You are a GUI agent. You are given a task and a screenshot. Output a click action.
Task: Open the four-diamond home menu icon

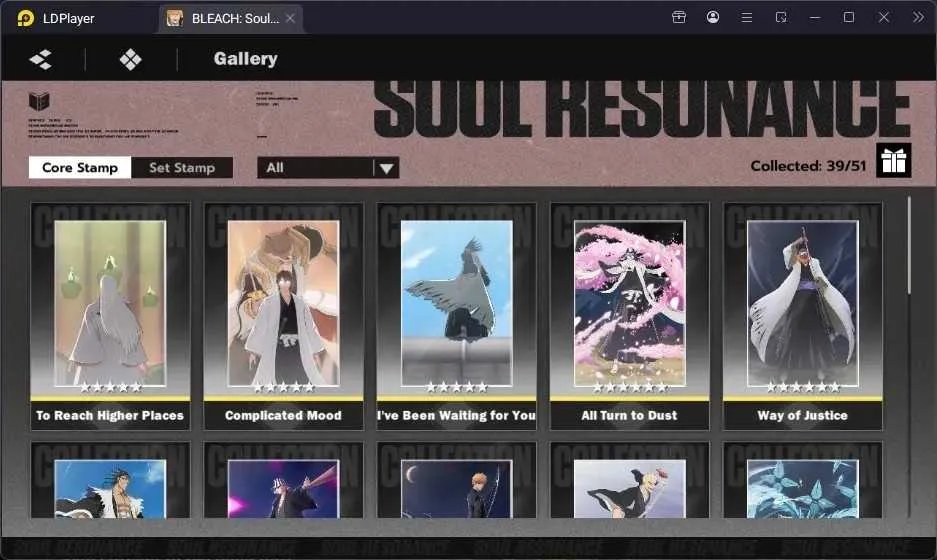pyautogui.click(x=130, y=59)
